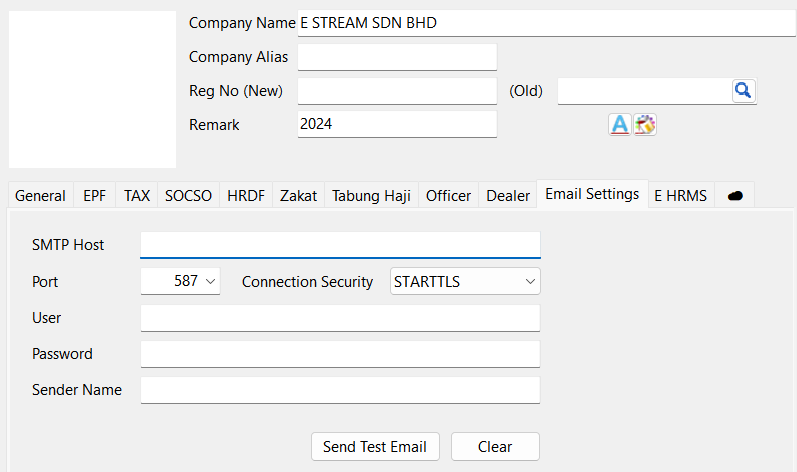Viewport: 797px width, 472px height.
Task: Focus the Reg No (New) field
Action: click(x=397, y=91)
